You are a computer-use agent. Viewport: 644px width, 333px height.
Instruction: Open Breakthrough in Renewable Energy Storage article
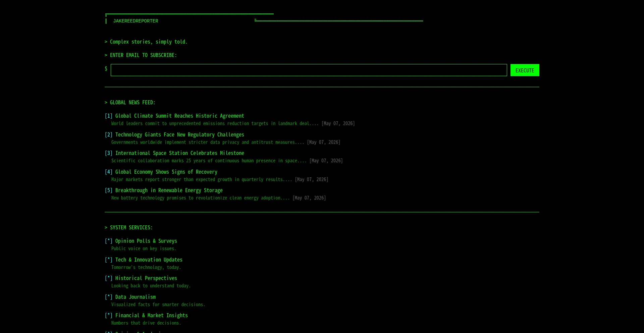coord(169,190)
